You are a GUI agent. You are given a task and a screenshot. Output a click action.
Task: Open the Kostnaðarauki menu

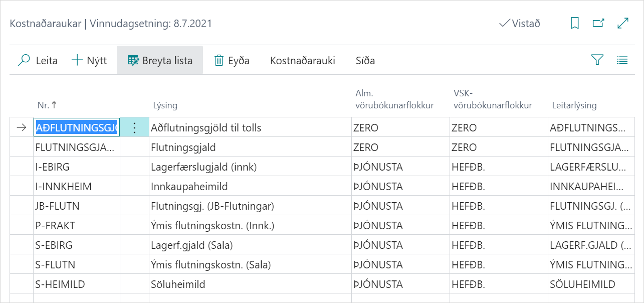click(302, 61)
